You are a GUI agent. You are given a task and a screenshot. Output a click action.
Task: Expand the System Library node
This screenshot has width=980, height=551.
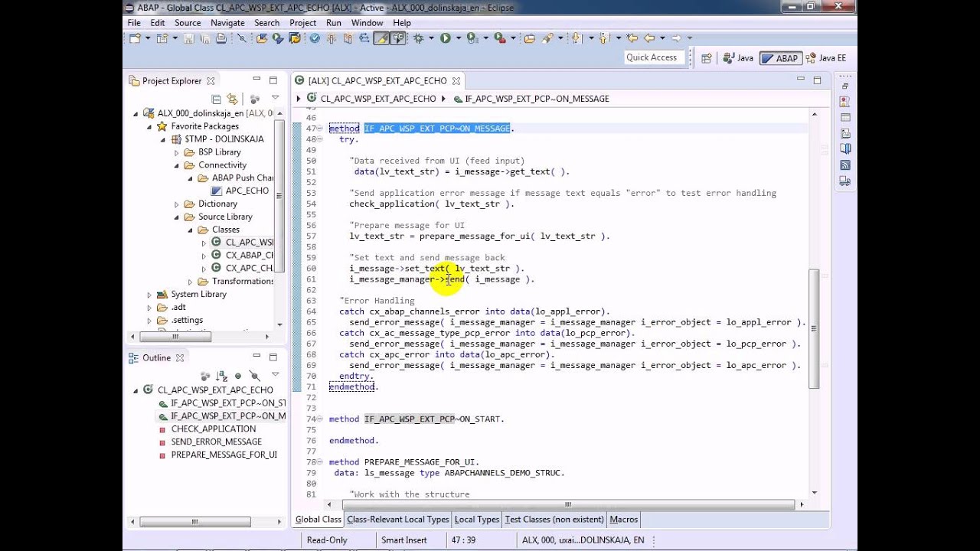(x=149, y=295)
